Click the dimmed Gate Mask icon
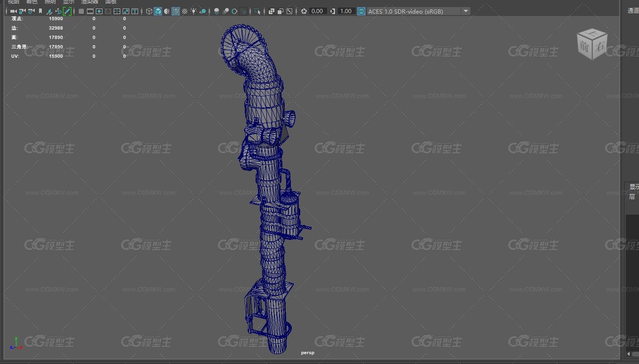The height and width of the screenshot is (364, 639). pyautogui.click(x=108, y=11)
